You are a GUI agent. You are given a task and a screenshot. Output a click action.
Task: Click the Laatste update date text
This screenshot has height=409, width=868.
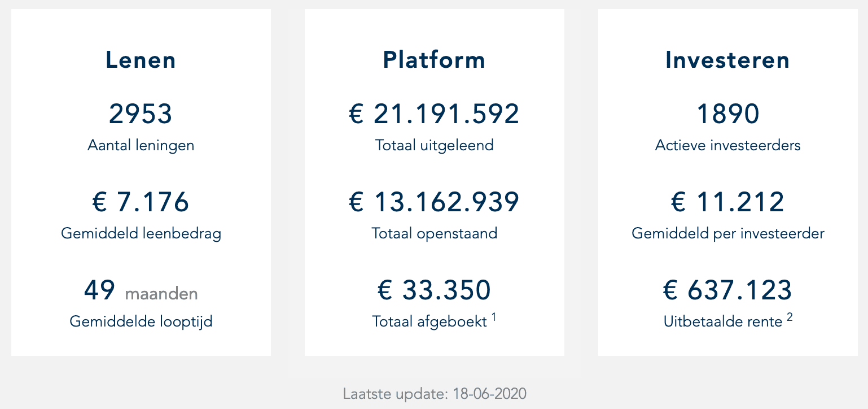click(434, 394)
